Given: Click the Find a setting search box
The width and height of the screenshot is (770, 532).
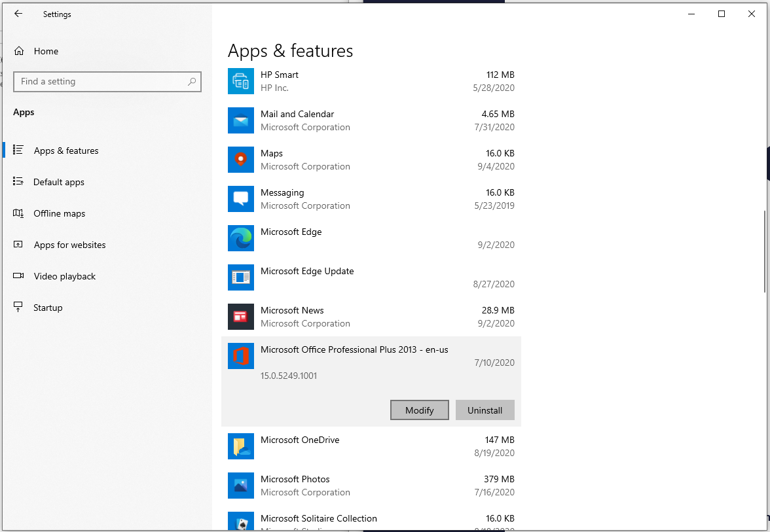Looking at the screenshot, I should click(x=107, y=81).
